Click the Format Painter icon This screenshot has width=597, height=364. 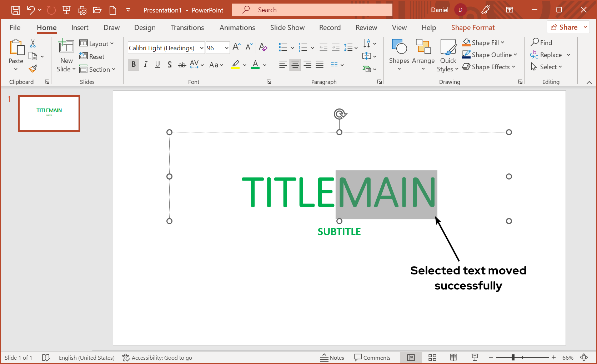point(33,69)
